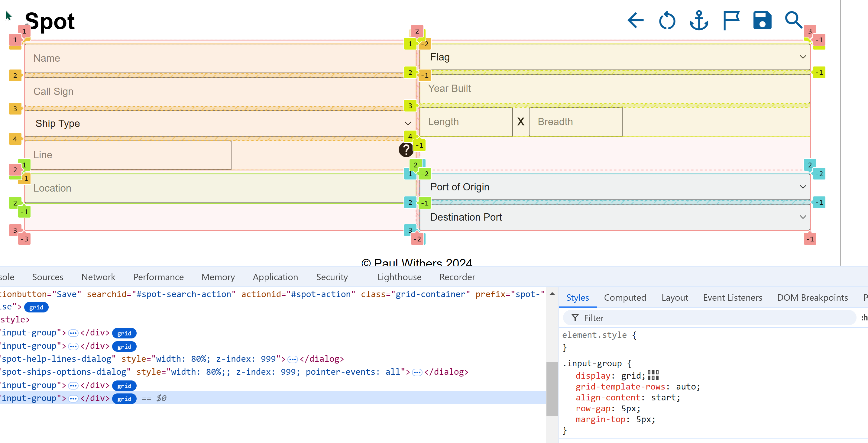Click the Name input field

pyautogui.click(x=220, y=58)
